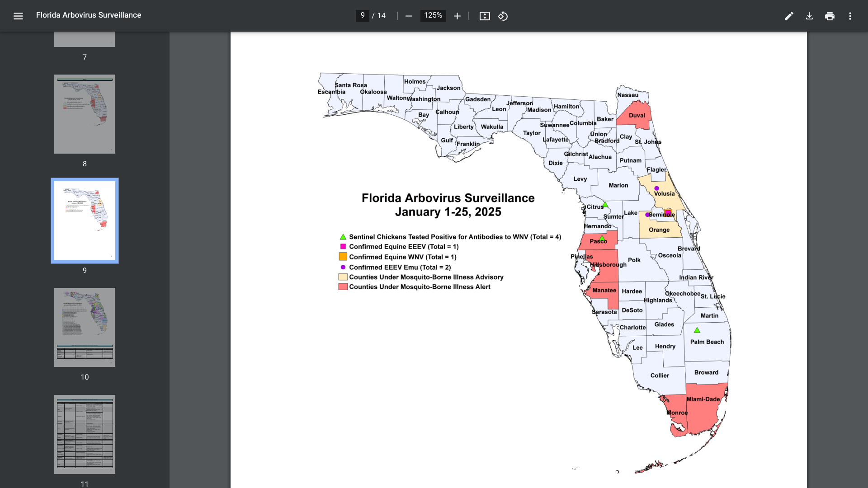Image resolution: width=868 pixels, height=488 pixels.
Task: Open page 11 thumbnail
Action: [85, 434]
